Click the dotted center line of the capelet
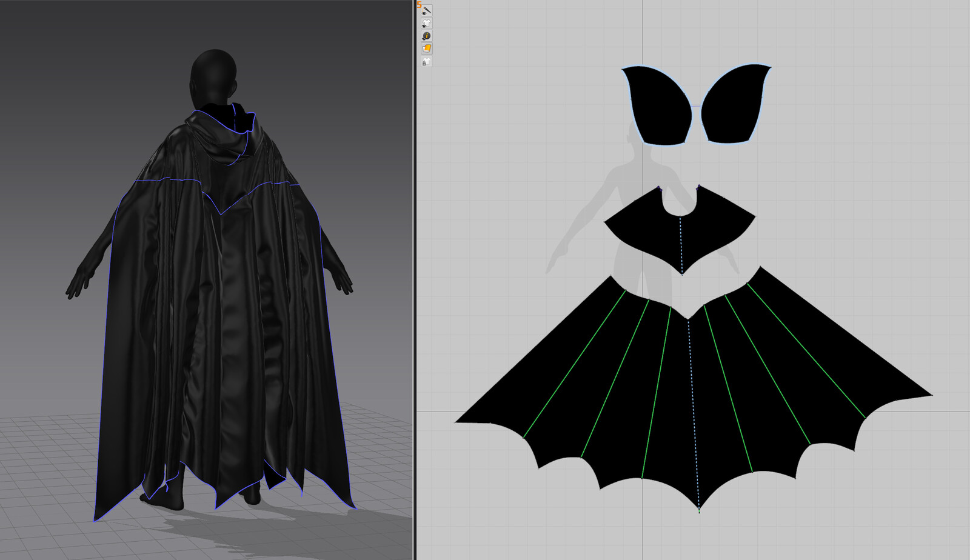The image size is (970, 560). [x=681, y=245]
